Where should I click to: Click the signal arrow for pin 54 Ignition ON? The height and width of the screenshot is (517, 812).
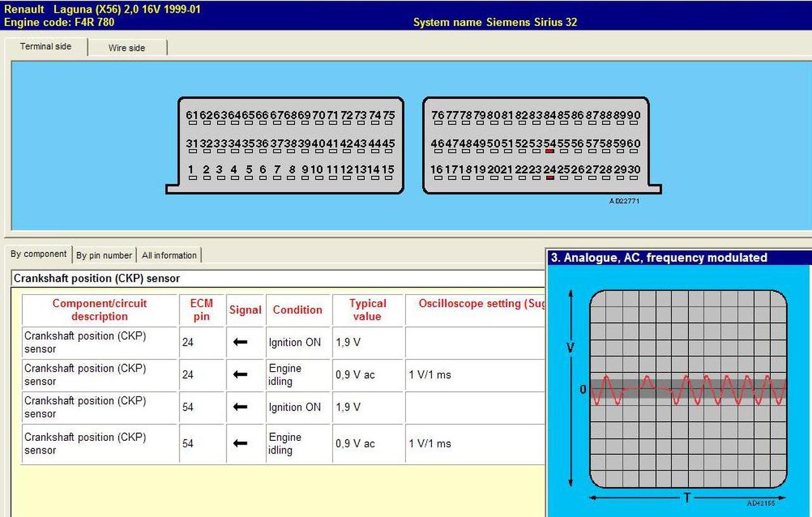240,407
